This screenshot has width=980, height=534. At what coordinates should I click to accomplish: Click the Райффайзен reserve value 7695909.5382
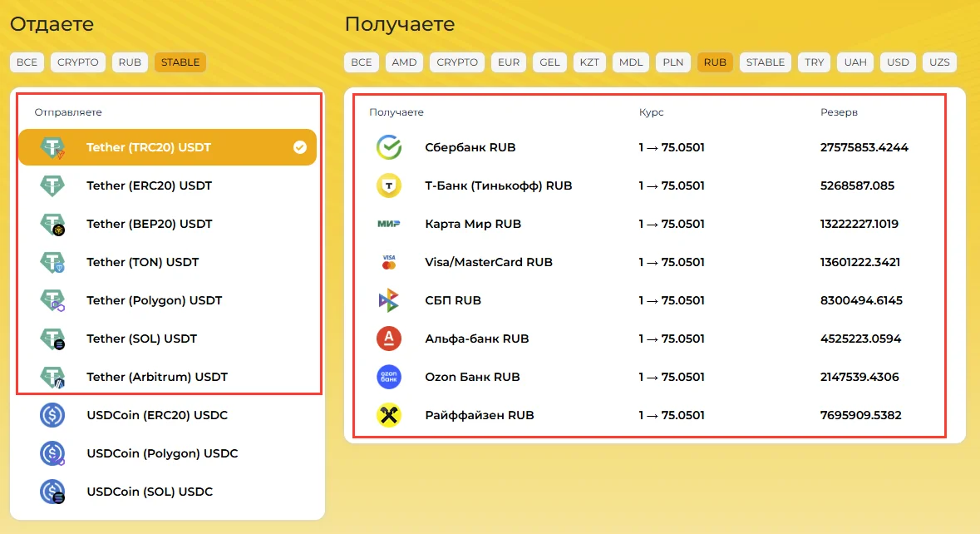point(860,415)
